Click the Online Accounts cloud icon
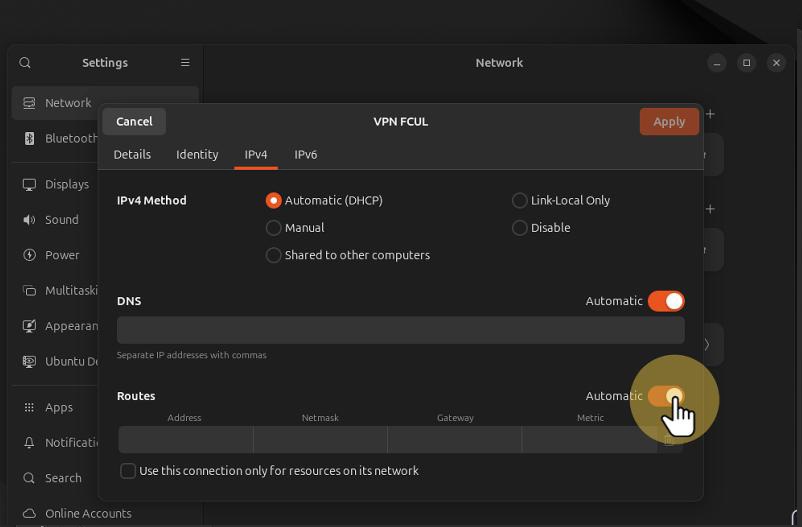Screen dimensions: 802x527 29,513
